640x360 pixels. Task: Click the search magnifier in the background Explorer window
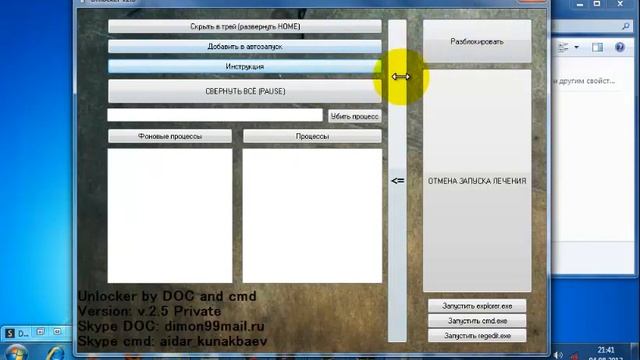pyautogui.click(x=626, y=27)
